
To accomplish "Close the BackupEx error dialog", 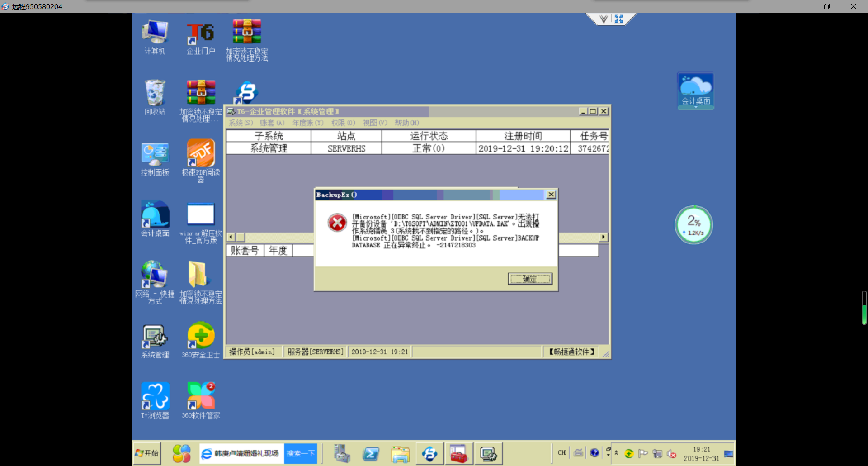I will [551, 195].
